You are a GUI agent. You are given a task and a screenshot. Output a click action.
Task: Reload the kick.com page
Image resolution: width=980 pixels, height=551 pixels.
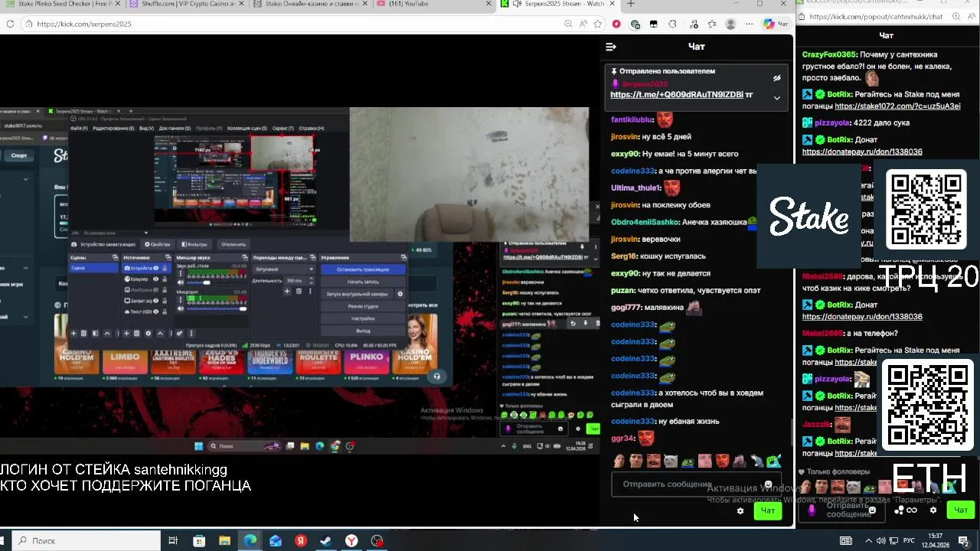click(x=10, y=24)
